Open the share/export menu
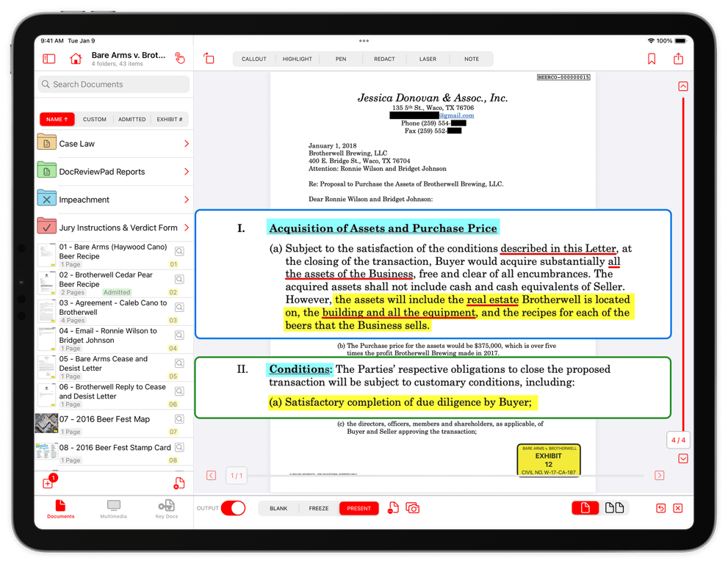 point(677,58)
